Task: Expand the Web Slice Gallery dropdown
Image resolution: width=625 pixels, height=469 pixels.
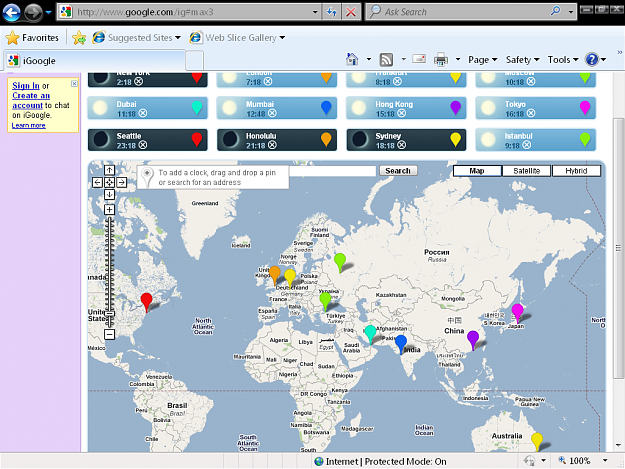Action: 282,38
